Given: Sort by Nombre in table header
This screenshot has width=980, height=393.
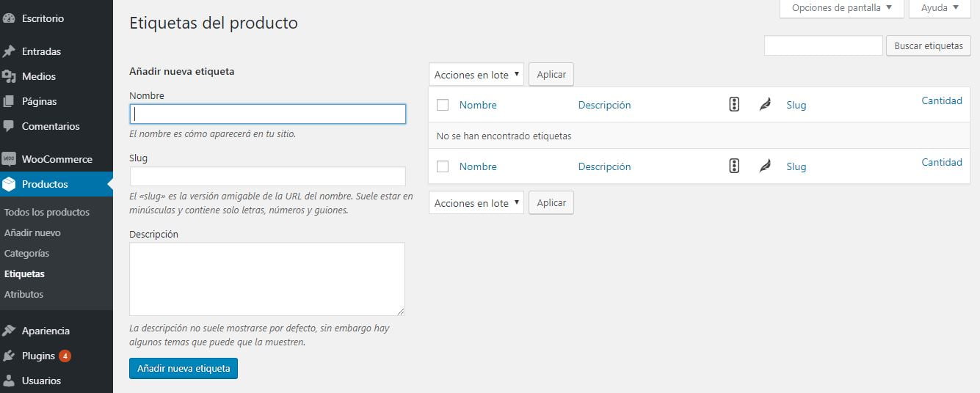Looking at the screenshot, I should (478, 105).
